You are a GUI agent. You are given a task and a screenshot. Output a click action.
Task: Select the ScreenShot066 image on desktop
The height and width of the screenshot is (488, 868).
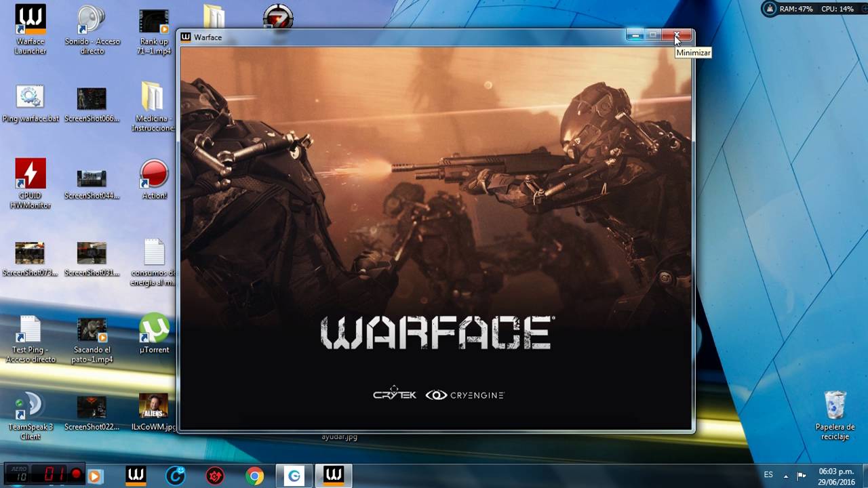click(92, 104)
